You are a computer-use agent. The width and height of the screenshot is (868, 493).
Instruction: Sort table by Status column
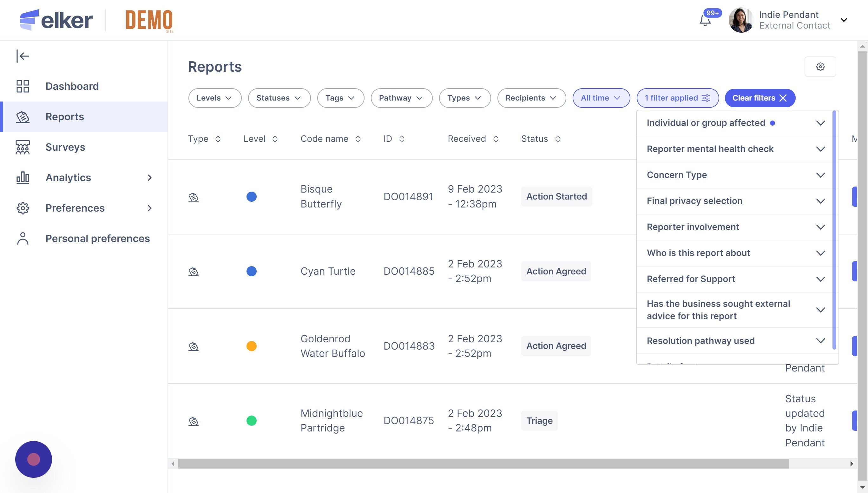click(x=557, y=139)
